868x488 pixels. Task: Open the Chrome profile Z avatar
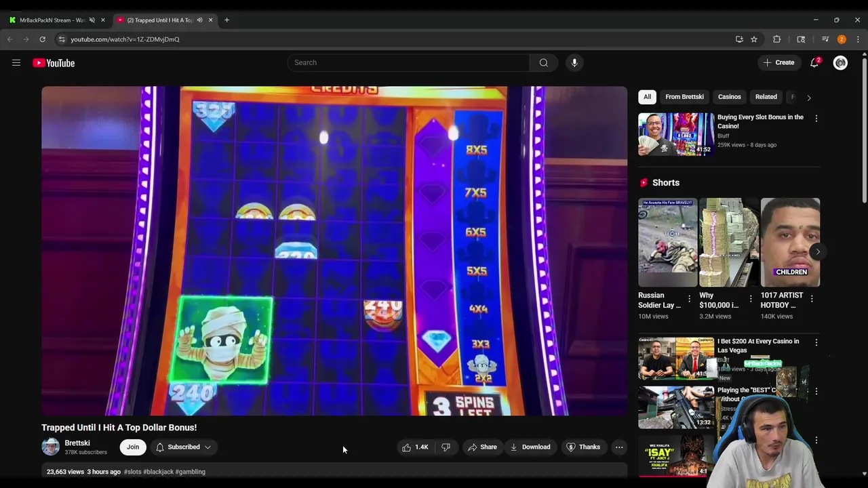point(842,39)
